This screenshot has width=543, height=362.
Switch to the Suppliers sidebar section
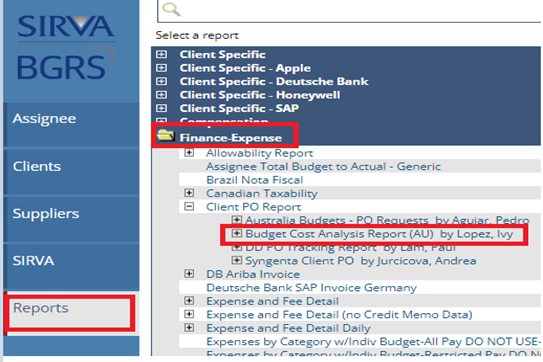(x=71, y=219)
